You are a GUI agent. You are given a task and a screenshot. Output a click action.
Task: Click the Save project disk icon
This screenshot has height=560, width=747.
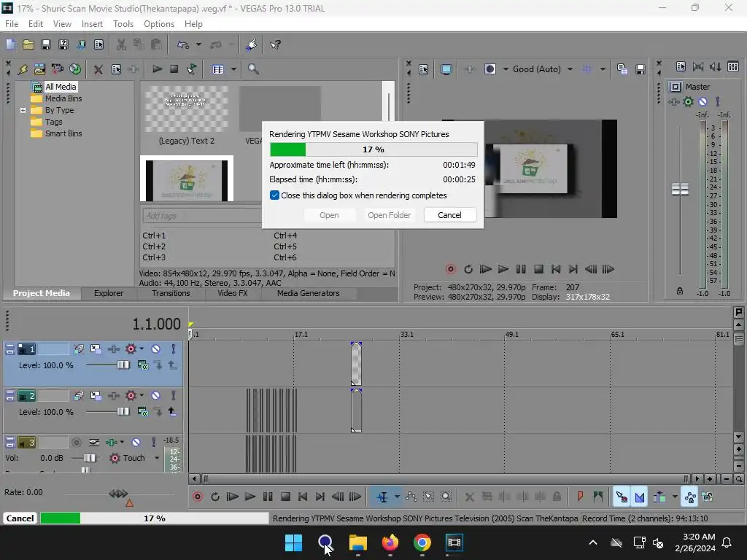(x=46, y=44)
